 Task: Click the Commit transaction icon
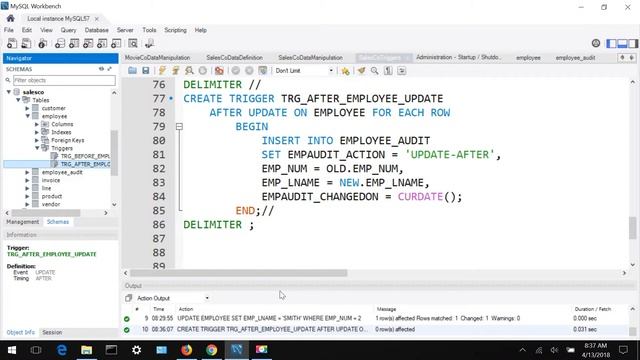pyautogui.click(x=236, y=71)
